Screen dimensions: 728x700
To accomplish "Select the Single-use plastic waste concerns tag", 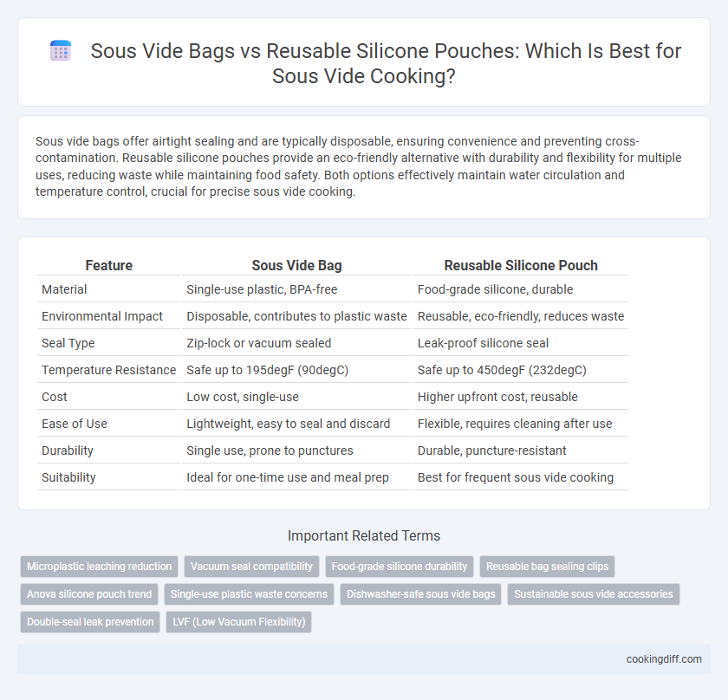I will click(x=249, y=594).
